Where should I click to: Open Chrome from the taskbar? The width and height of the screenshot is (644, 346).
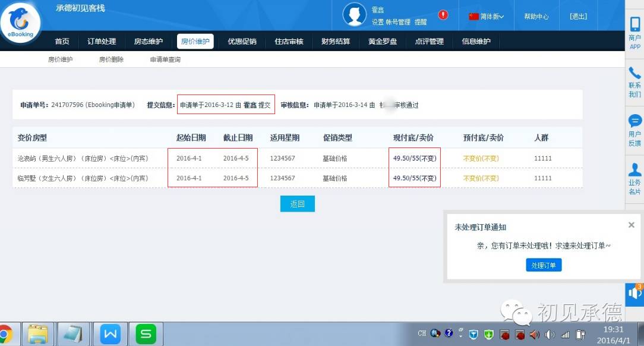(x=5, y=335)
